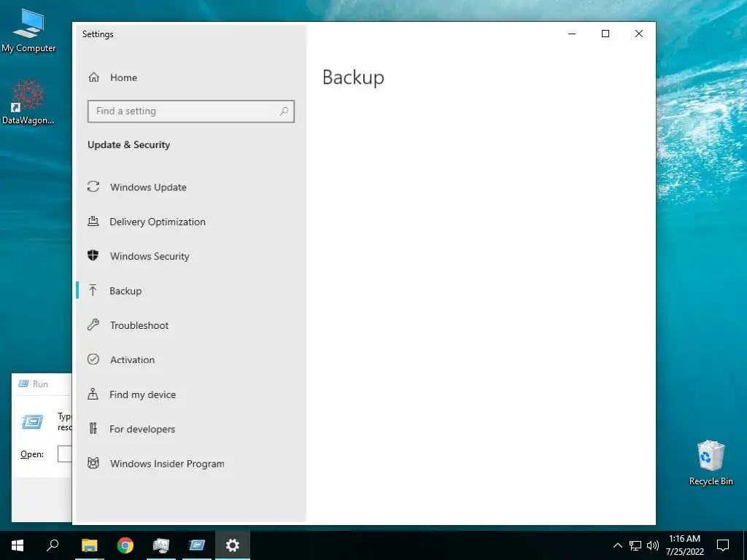
Task: Bring the Run dialog to front via its title
Action: coord(40,384)
